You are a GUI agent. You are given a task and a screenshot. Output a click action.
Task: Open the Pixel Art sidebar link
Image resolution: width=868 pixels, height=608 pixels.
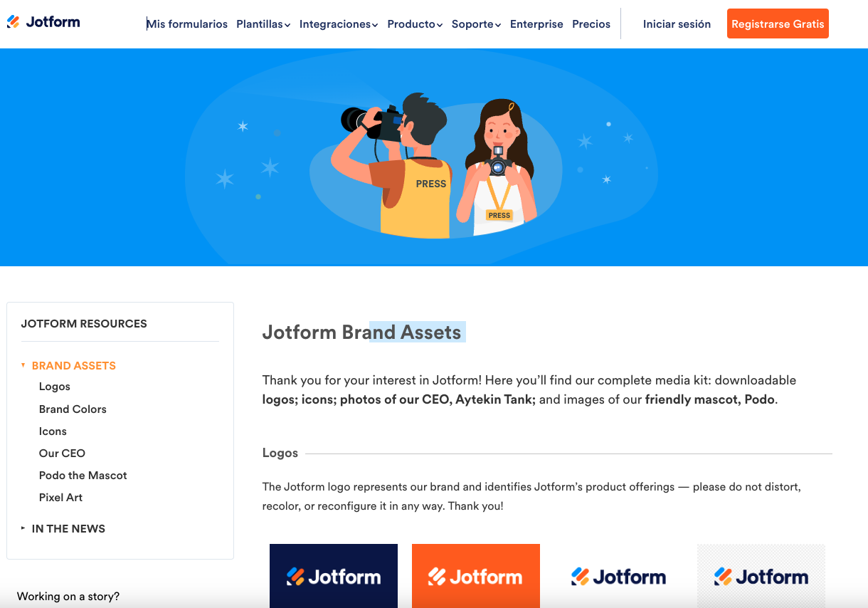[x=61, y=498]
